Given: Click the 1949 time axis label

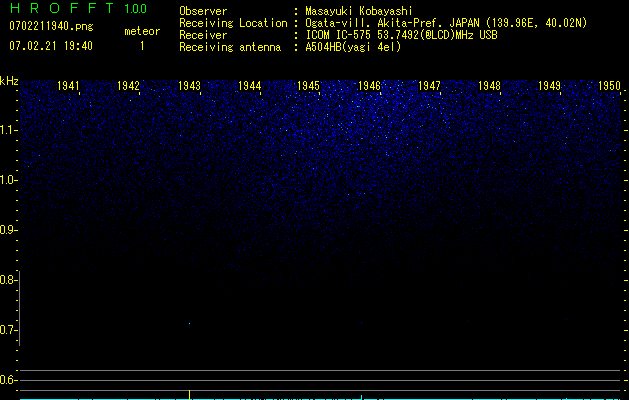Looking at the screenshot, I should [x=549, y=85].
